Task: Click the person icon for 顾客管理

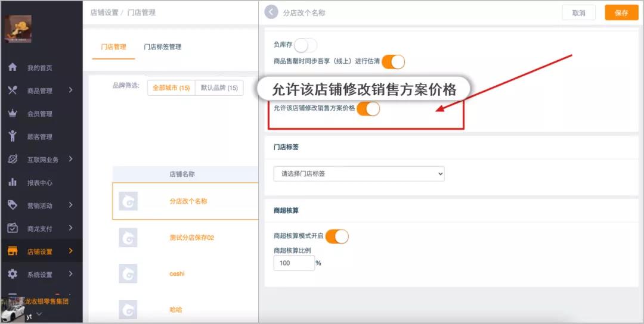Action: (x=13, y=136)
